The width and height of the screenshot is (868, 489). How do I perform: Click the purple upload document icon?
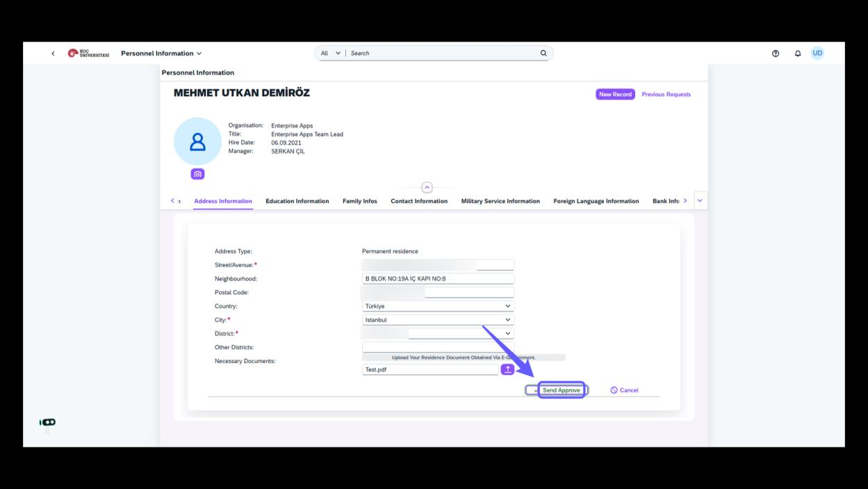[507, 369]
